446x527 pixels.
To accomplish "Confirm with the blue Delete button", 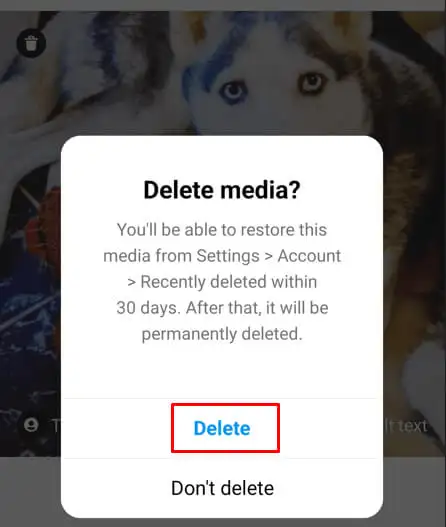I will click(222, 428).
